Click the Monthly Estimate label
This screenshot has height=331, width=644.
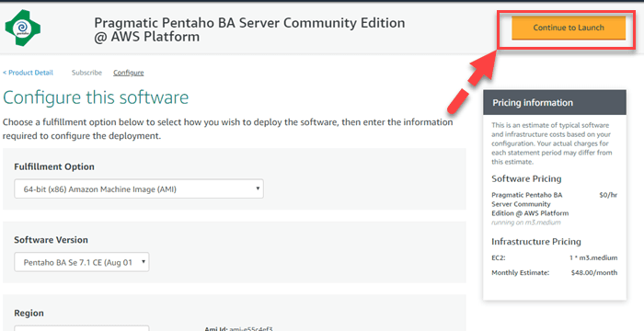coord(520,273)
